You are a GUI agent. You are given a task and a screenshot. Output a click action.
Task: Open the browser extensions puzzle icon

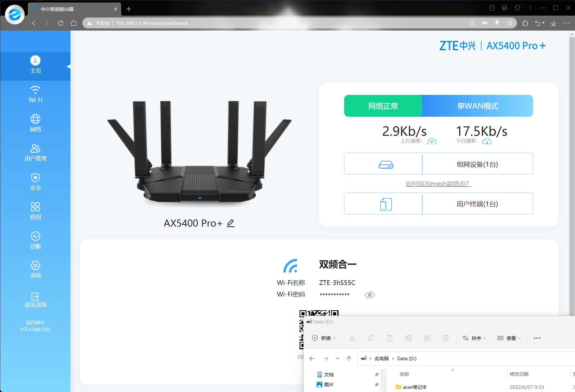[x=525, y=23]
